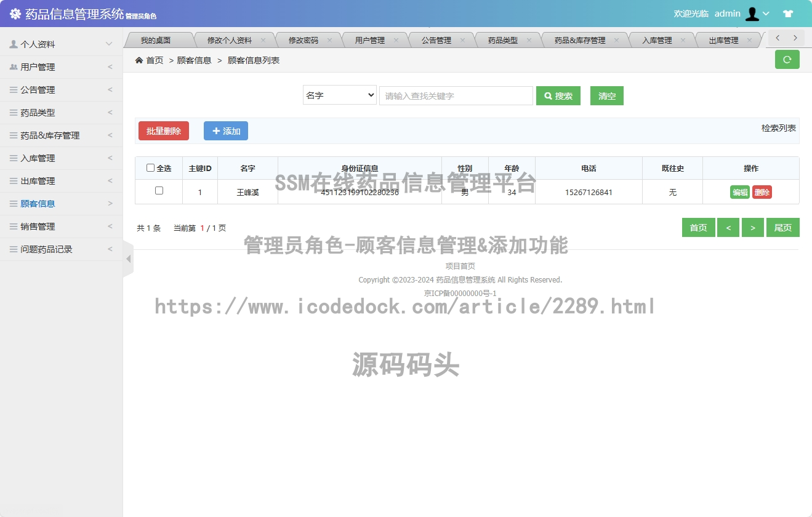812x517 pixels.
Task: Expand the 个人资料 sidebar chevron
Action: click(x=109, y=44)
